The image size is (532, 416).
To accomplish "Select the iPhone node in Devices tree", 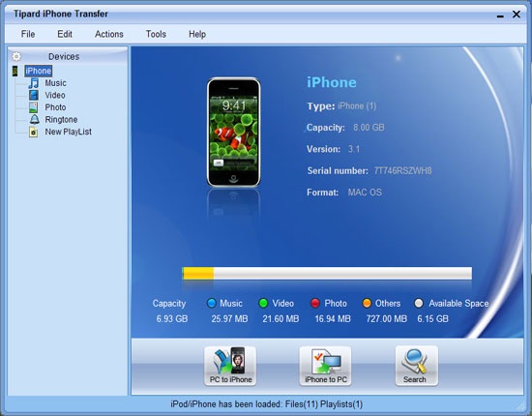I will point(39,71).
